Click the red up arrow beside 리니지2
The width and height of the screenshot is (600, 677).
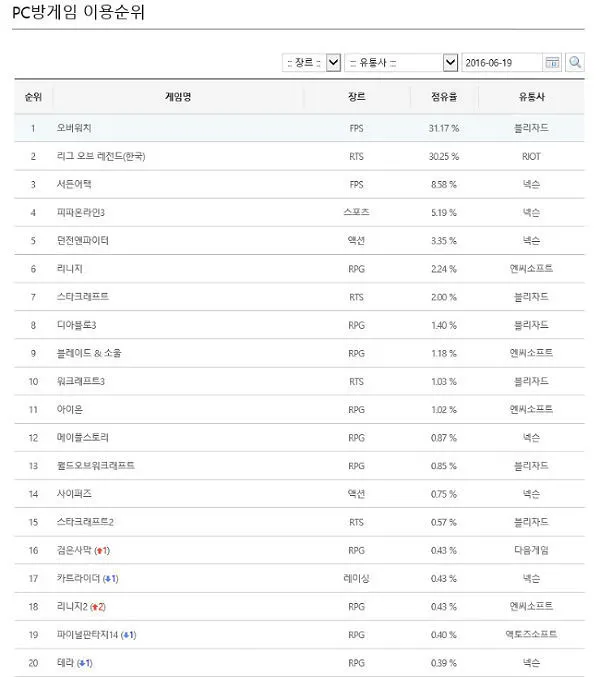click(x=96, y=607)
